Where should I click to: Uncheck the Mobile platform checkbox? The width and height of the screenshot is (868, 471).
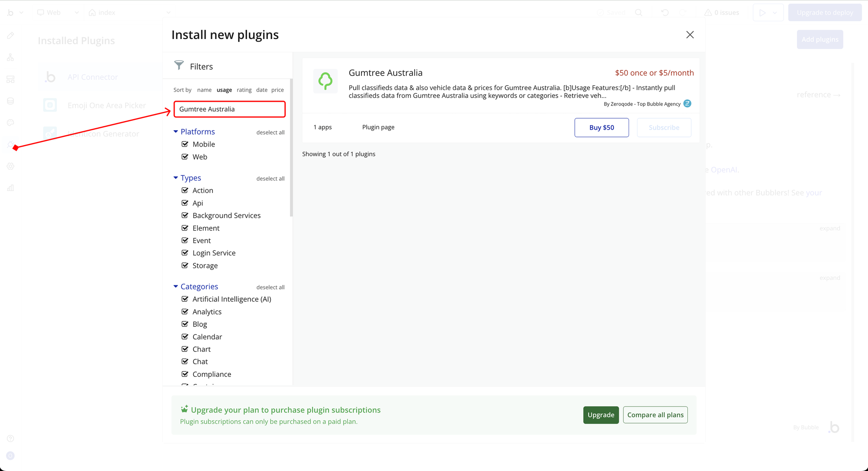click(x=185, y=144)
